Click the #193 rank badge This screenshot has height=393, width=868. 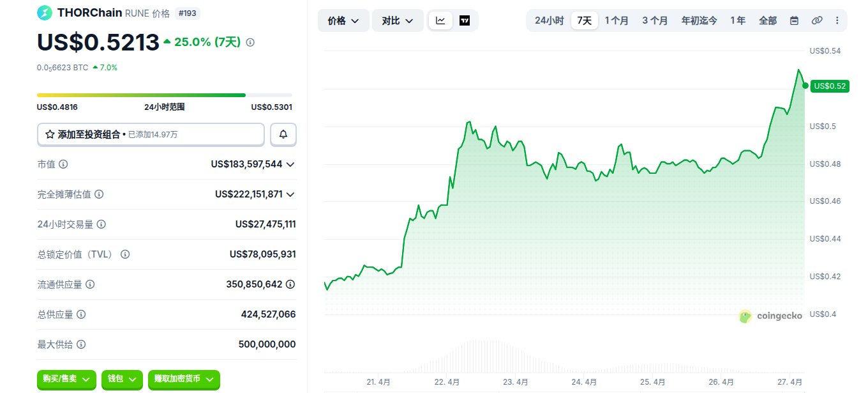pos(188,13)
